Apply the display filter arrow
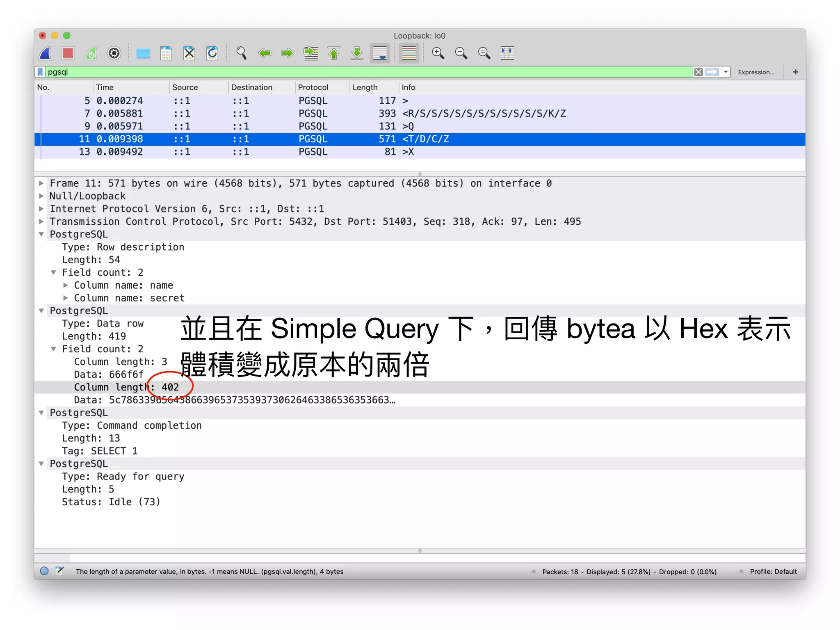Image resolution: width=840 pixels, height=630 pixels. 712,72
